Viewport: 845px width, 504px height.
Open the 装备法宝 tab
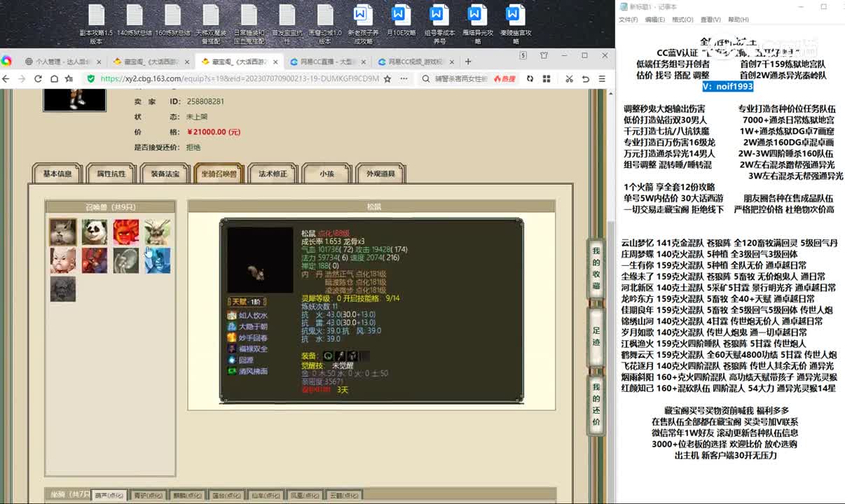click(165, 174)
